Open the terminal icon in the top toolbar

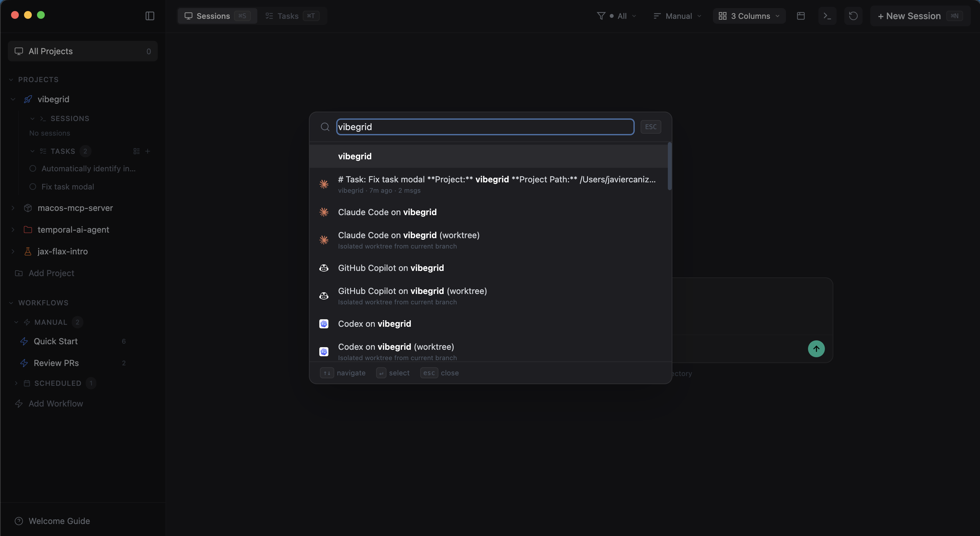[827, 16]
